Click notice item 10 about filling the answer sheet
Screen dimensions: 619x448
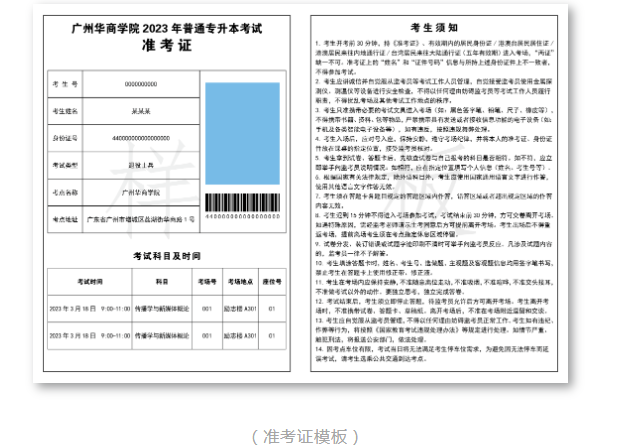(x=434, y=268)
